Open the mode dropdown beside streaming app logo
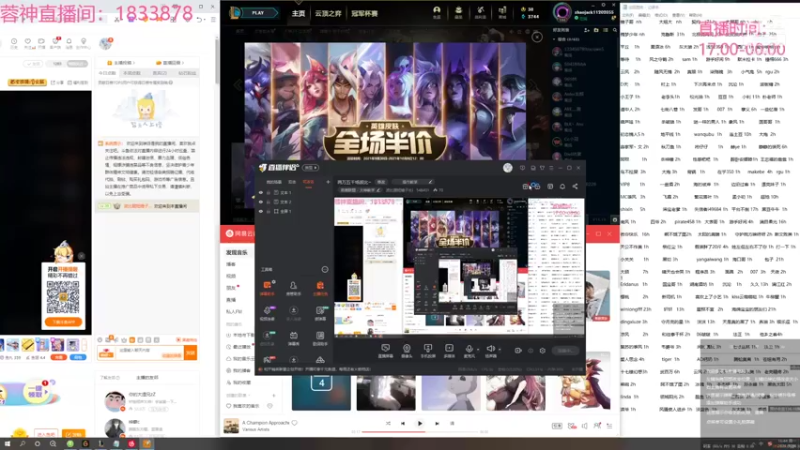The width and height of the screenshot is (800, 450). [x=311, y=167]
